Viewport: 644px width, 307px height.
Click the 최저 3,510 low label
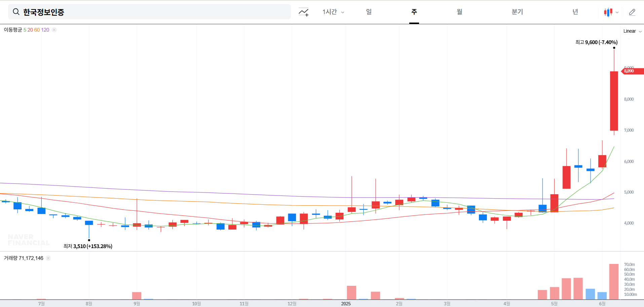(88, 246)
